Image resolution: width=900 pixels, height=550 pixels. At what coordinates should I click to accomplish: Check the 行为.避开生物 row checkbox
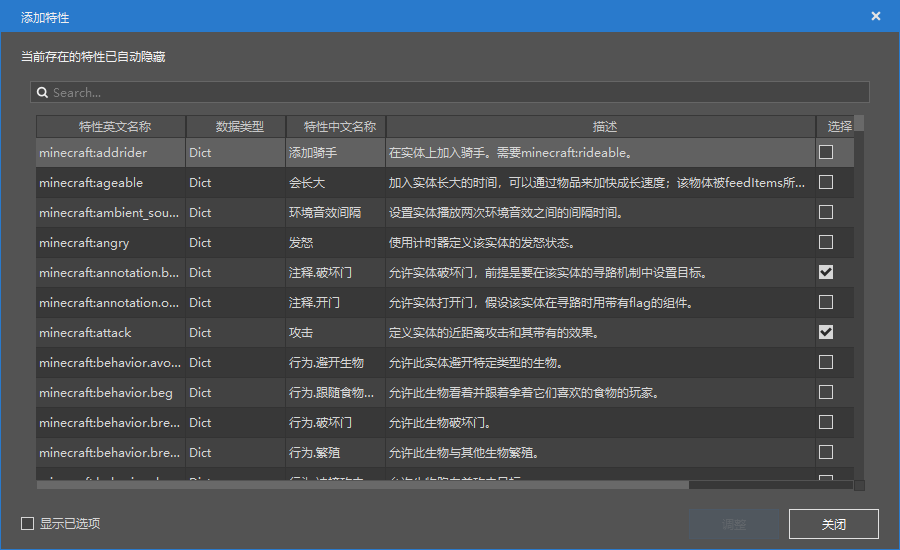point(826,362)
